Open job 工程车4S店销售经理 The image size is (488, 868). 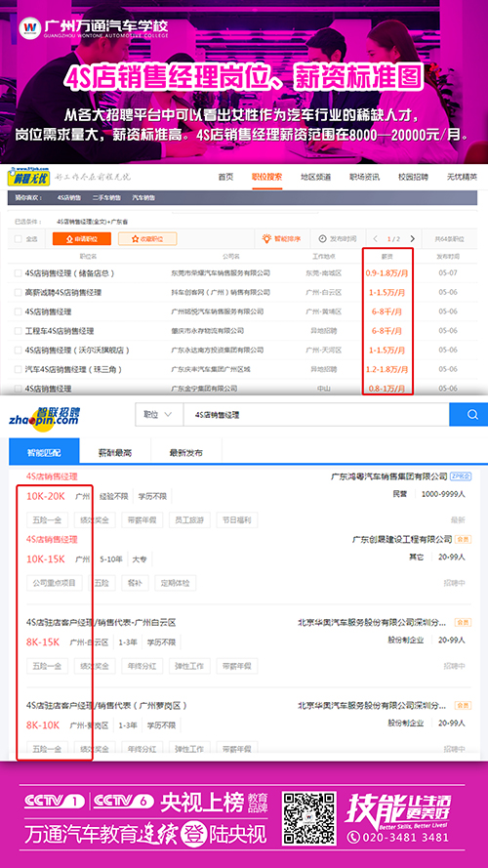click(x=60, y=331)
